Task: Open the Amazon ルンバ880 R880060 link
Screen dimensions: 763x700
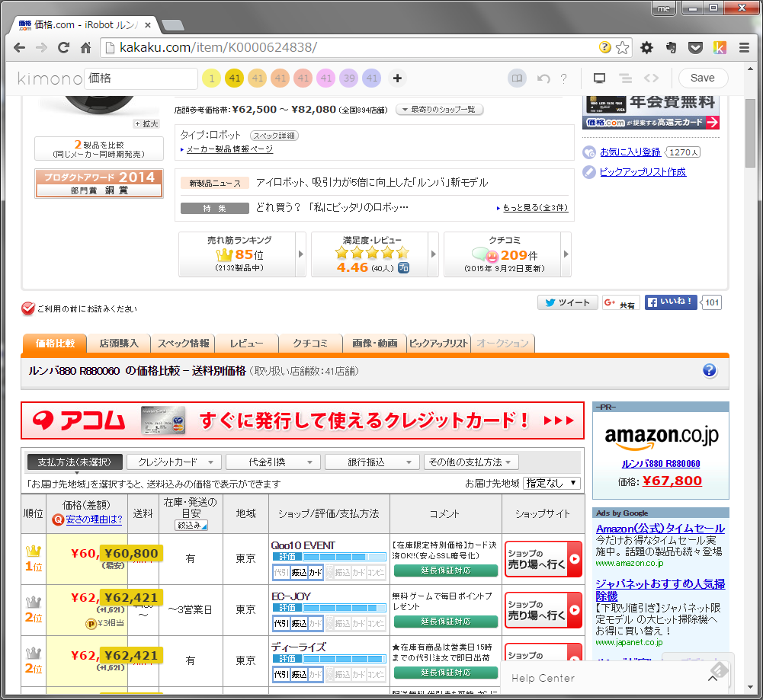Action: [661, 464]
